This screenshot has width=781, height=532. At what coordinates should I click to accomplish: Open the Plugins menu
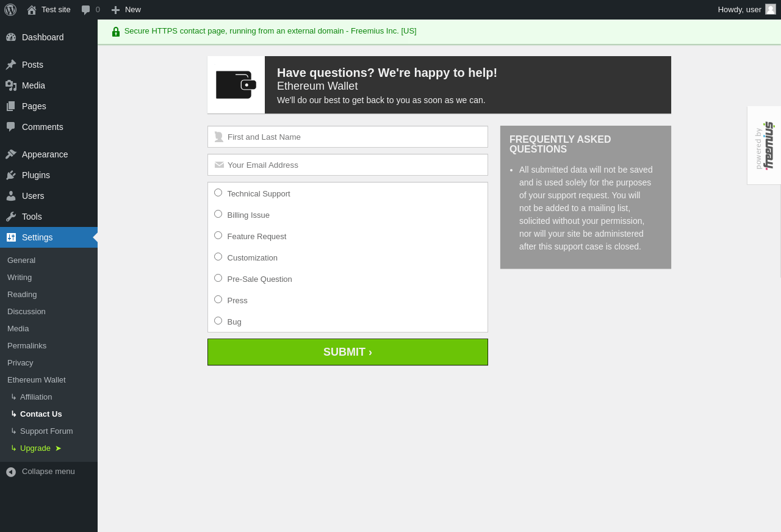49,175
